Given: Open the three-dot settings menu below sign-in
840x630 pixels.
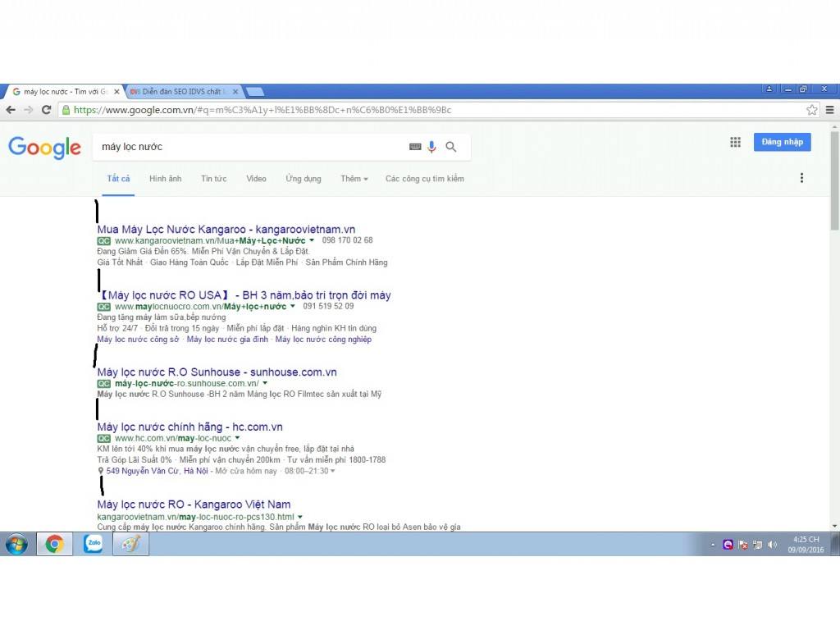Looking at the screenshot, I should 801,178.
